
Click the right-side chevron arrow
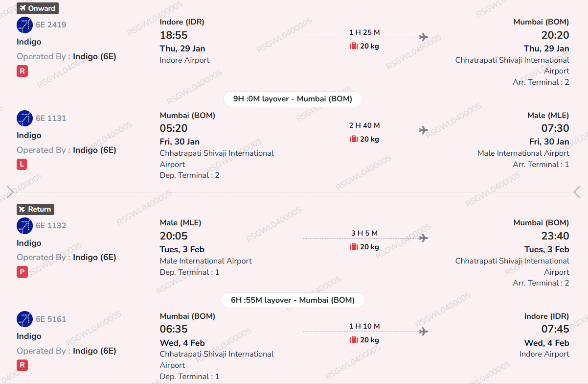coord(577,192)
